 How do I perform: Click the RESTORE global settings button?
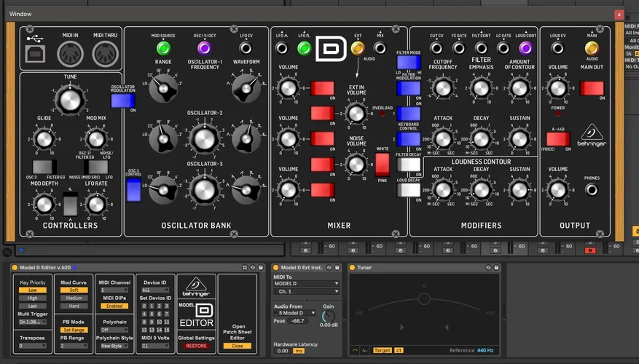(196, 346)
